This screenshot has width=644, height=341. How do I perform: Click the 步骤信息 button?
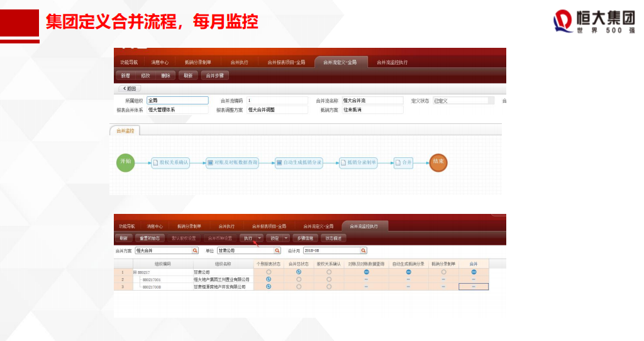click(305, 238)
